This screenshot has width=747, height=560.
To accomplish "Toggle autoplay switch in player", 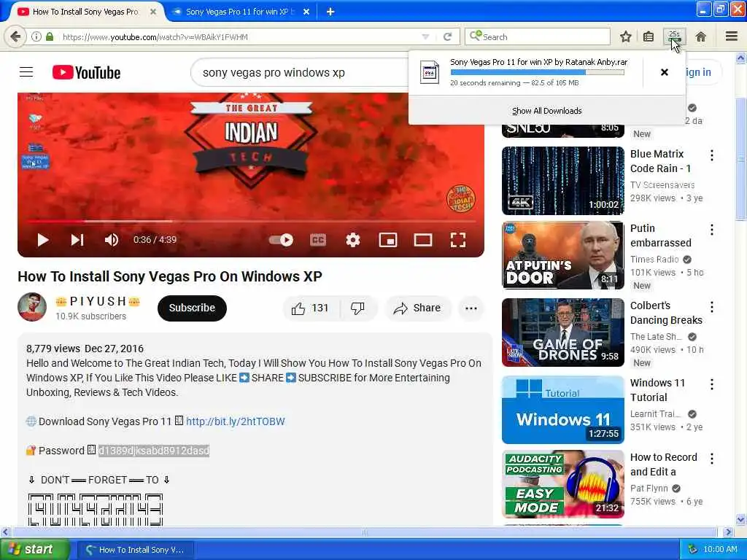I will (x=281, y=240).
